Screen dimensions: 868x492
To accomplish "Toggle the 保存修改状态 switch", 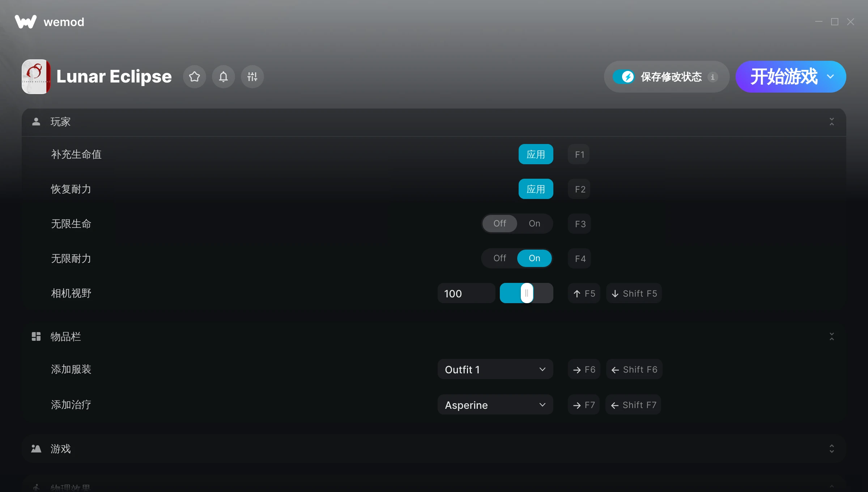I will (624, 77).
